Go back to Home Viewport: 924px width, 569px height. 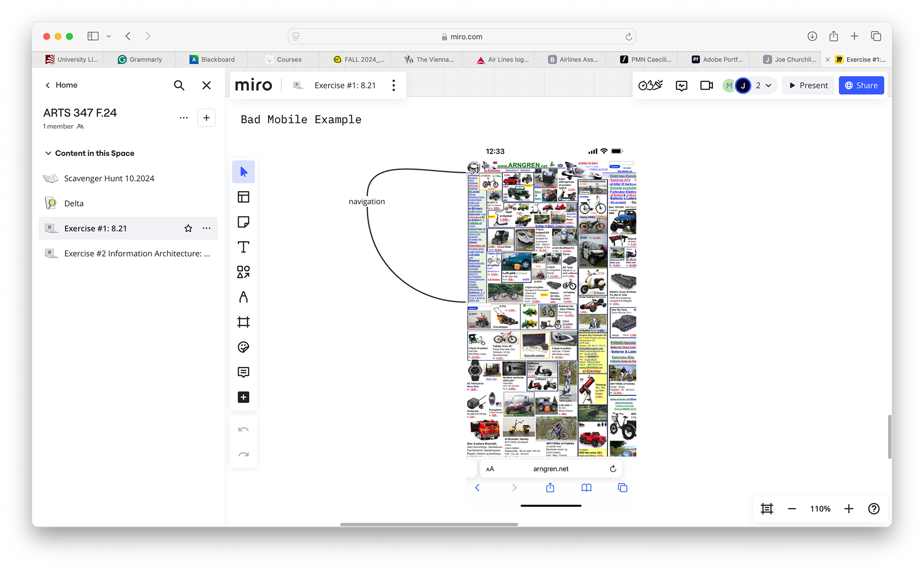click(x=61, y=85)
